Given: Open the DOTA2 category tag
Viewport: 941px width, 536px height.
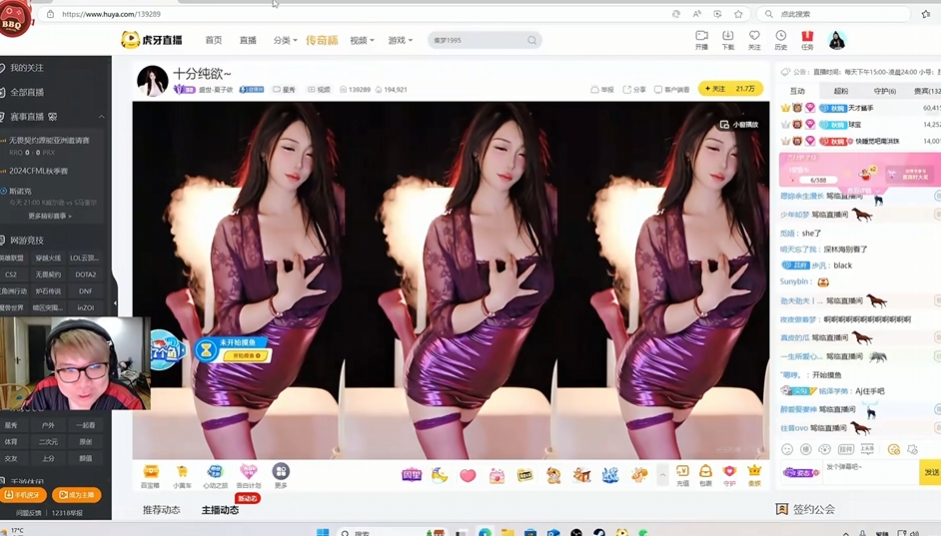Looking at the screenshot, I should (x=85, y=274).
